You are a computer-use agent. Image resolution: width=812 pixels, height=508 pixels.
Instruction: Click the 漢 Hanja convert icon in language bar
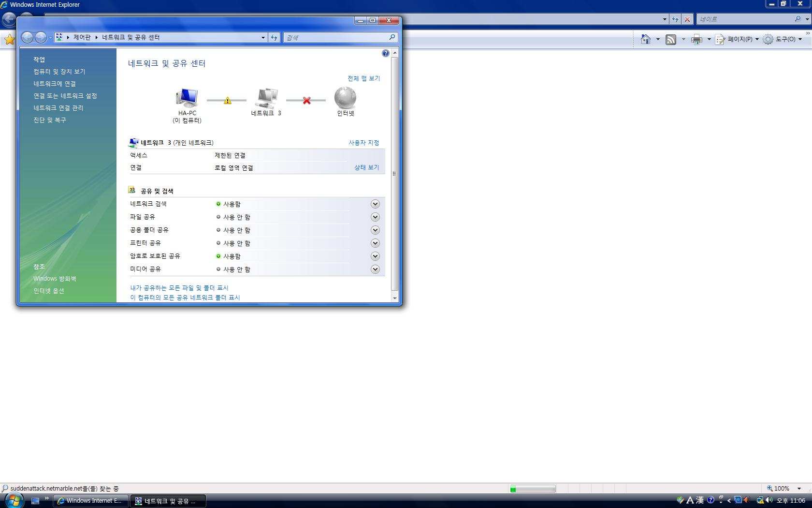700,500
